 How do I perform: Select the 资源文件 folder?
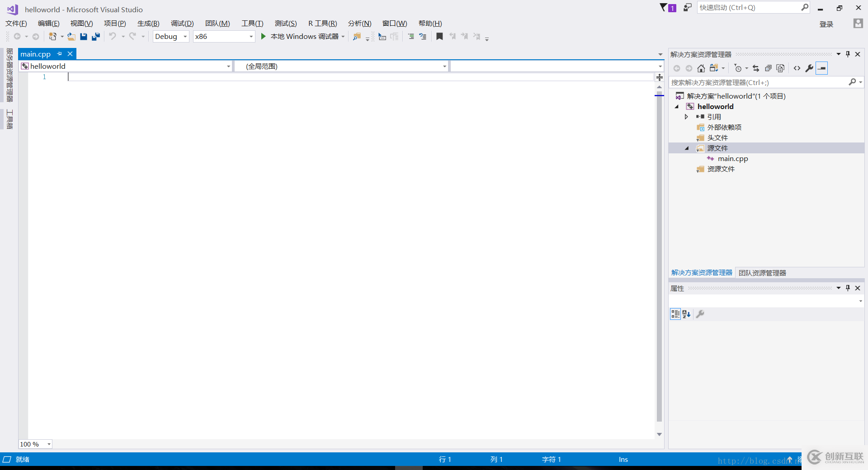click(x=721, y=169)
